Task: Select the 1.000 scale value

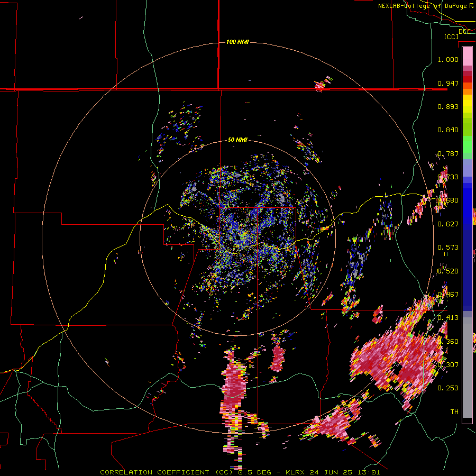Action: point(448,59)
